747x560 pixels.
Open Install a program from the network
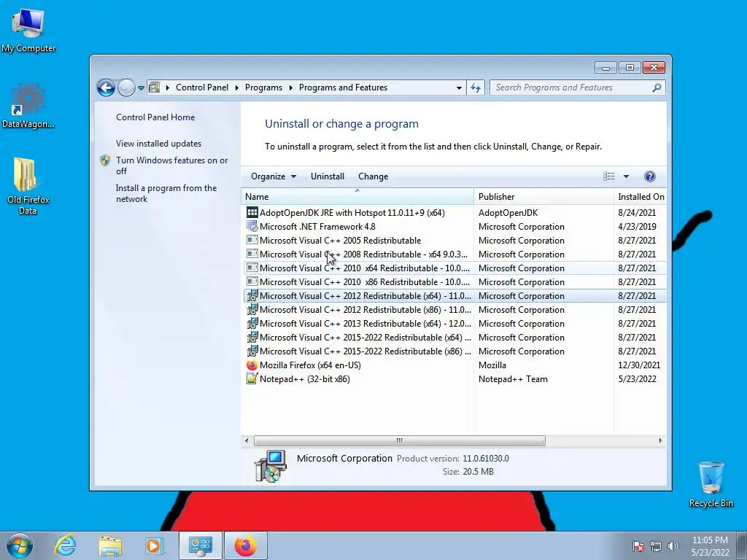(x=166, y=193)
